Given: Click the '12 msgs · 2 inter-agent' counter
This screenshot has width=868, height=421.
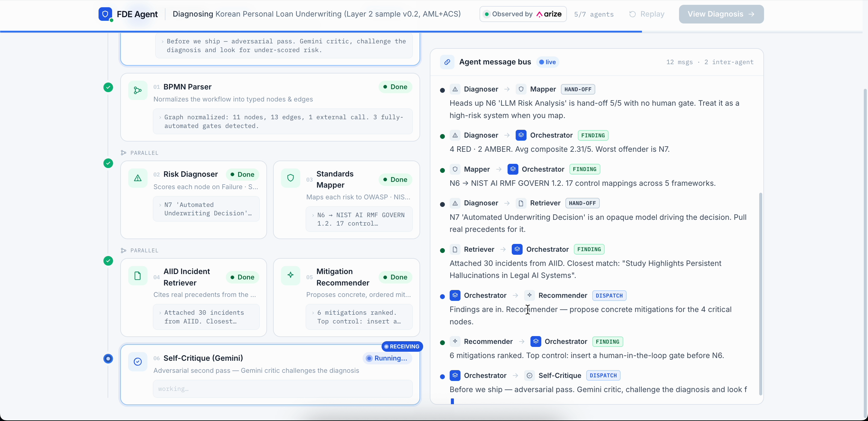Looking at the screenshot, I should tap(710, 62).
